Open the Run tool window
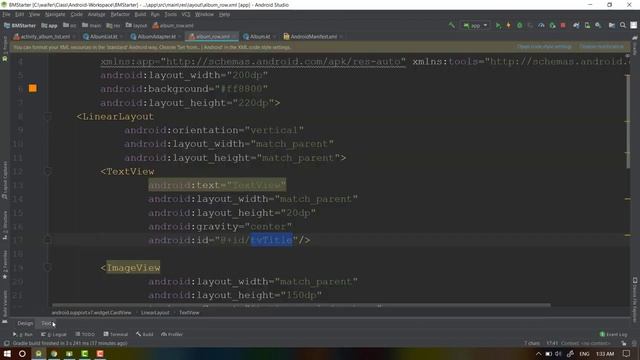The height and width of the screenshot is (360, 640). 23,334
